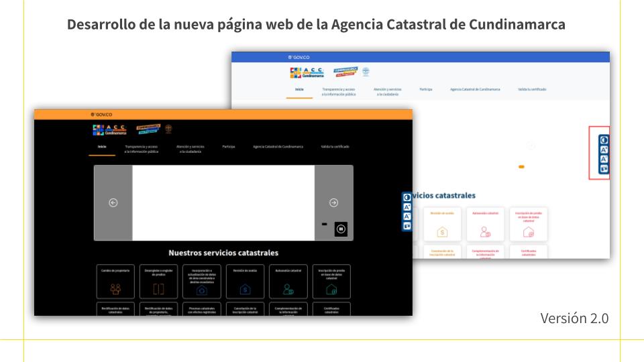The height and width of the screenshot is (362, 644).
Task: Open GOV.CO link in orange top bar
Action: coord(101,115)
